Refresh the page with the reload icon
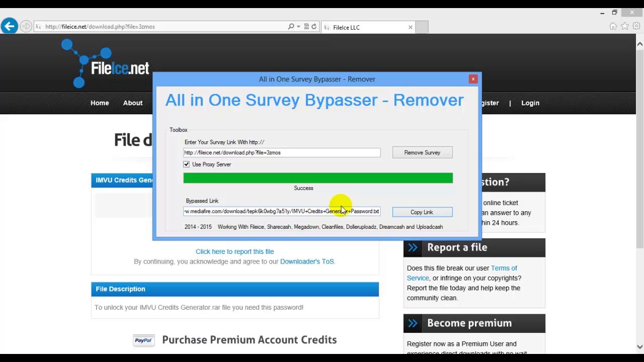This screenshot has height=362, width=644. pos(314,27)
